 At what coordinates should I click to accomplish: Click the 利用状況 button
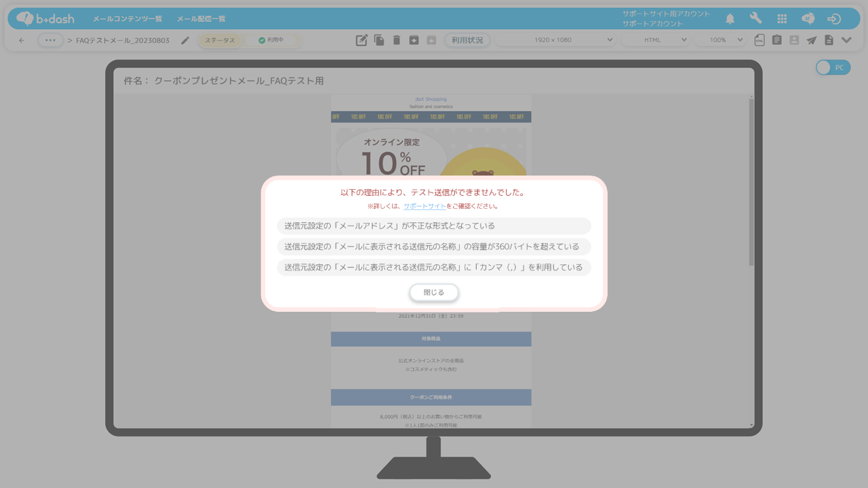click(467, 40)
